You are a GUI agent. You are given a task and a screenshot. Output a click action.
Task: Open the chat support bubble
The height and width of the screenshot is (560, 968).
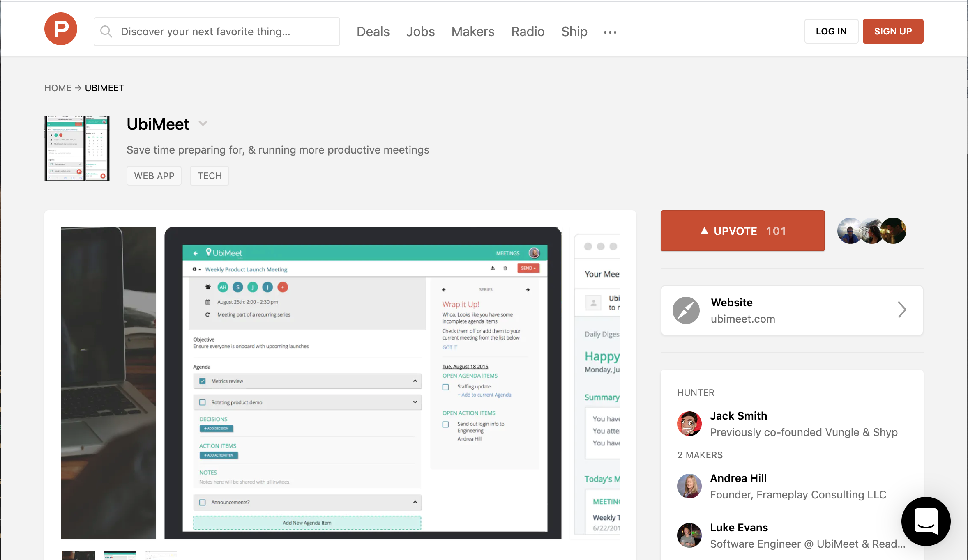[x=926, y=521]
